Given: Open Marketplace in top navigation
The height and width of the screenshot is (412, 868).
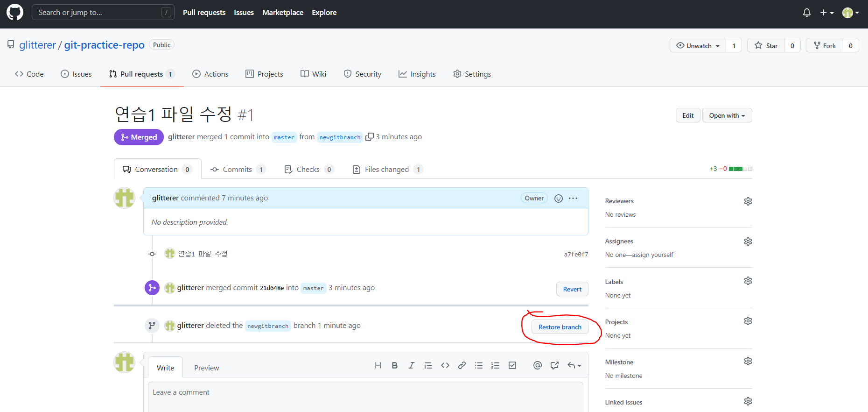Looking at the screenshot, I should point(283,13).
